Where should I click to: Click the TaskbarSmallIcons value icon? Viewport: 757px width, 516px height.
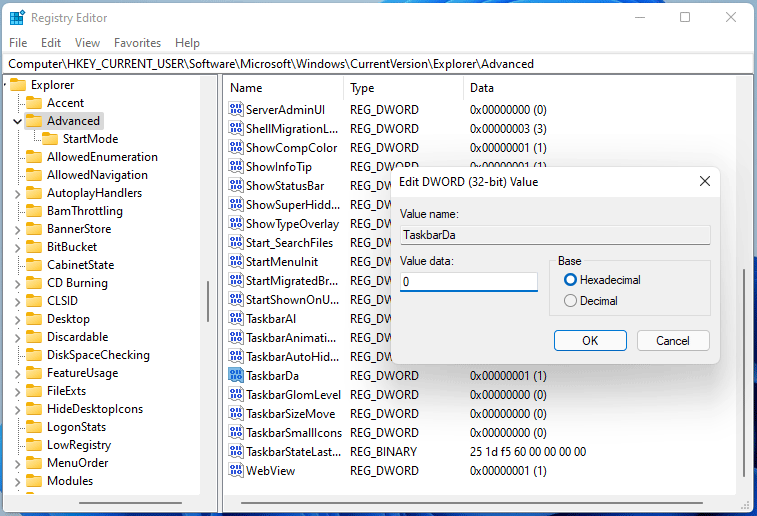(236, 432)
